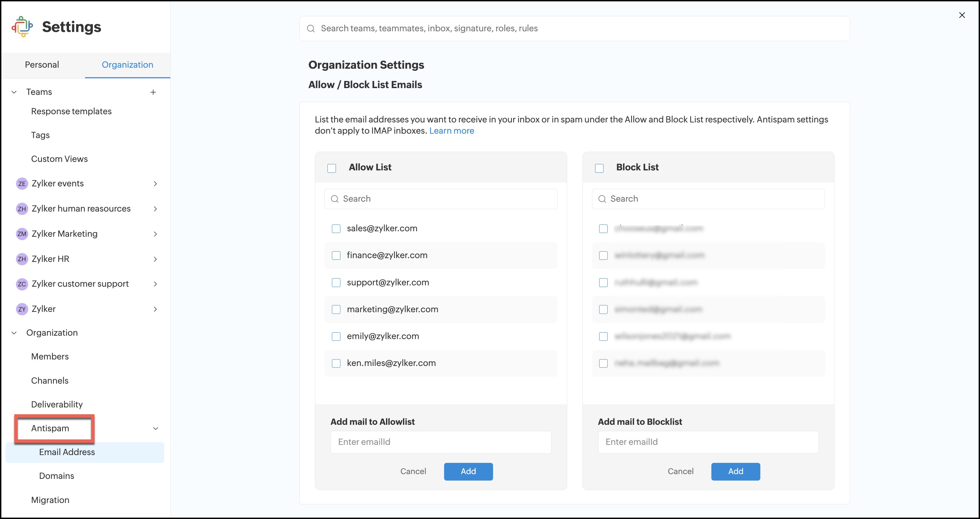Open the Domains menu item
This screenshot has width=980, height=519.
point(57,475)
